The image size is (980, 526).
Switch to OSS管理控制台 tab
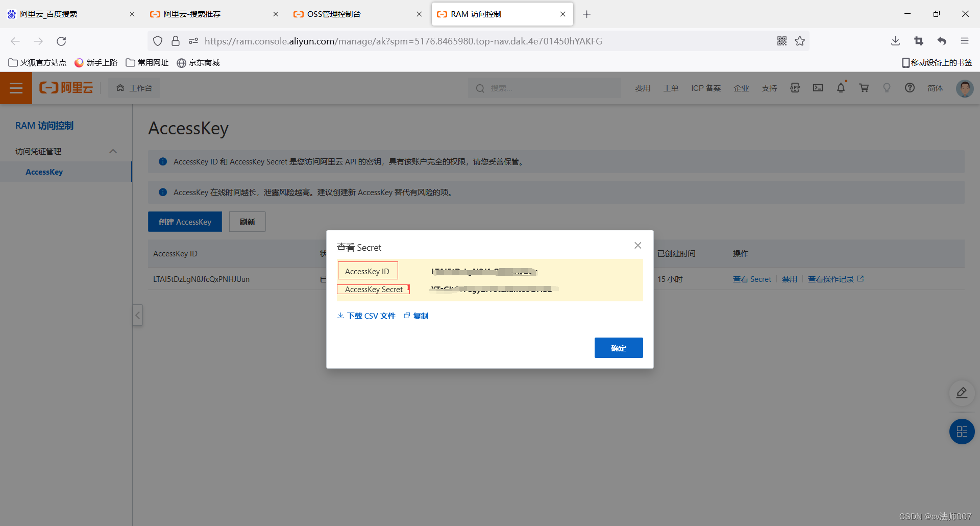pyautogui.click(x=357, y=14)
